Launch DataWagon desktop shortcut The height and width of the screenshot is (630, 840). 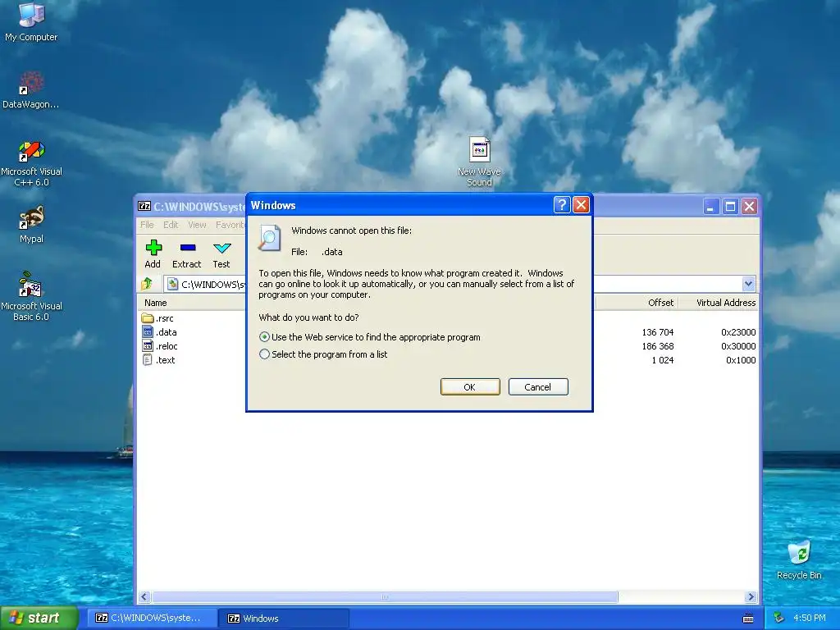coord(31,90)
